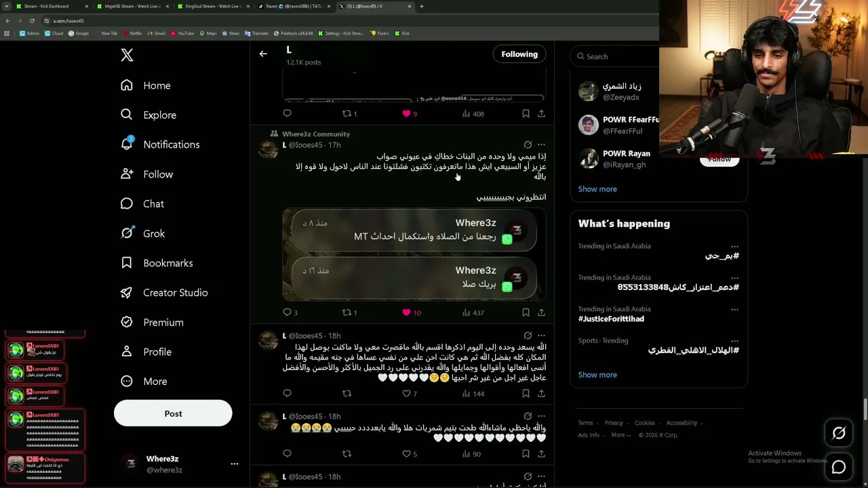
Task: Share the tweet with 144 views
Action: [x=541, y=393]
